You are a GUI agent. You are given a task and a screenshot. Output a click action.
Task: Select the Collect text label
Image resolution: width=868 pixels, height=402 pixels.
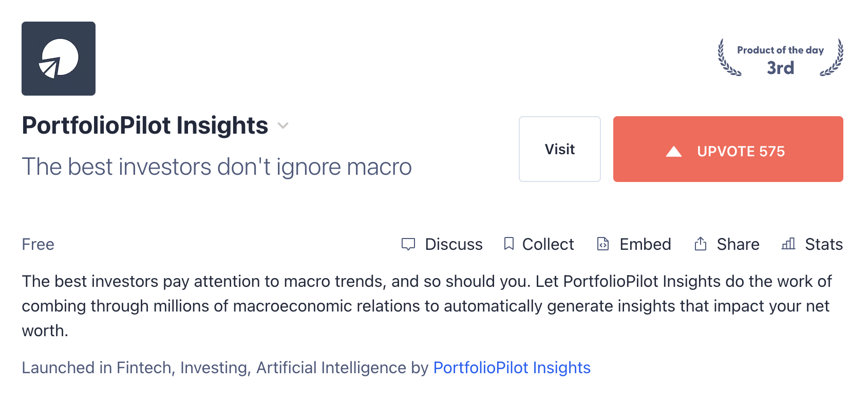click(x=548, y=244)
